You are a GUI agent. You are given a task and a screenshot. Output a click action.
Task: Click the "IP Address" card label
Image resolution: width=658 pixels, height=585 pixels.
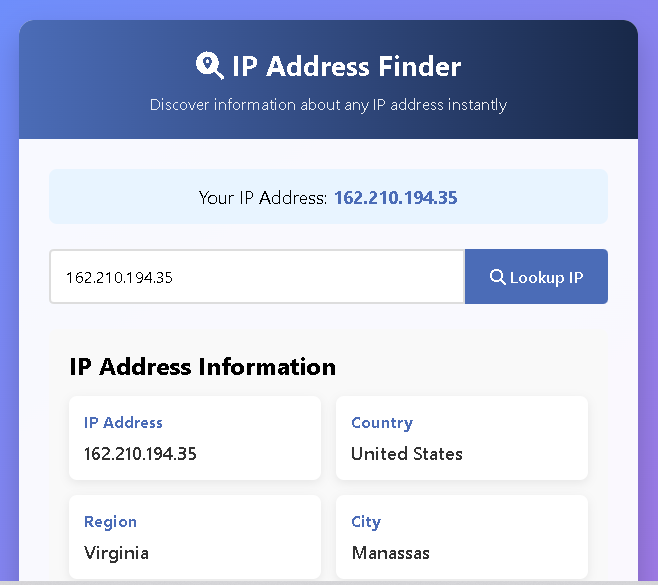coord(123,423)
